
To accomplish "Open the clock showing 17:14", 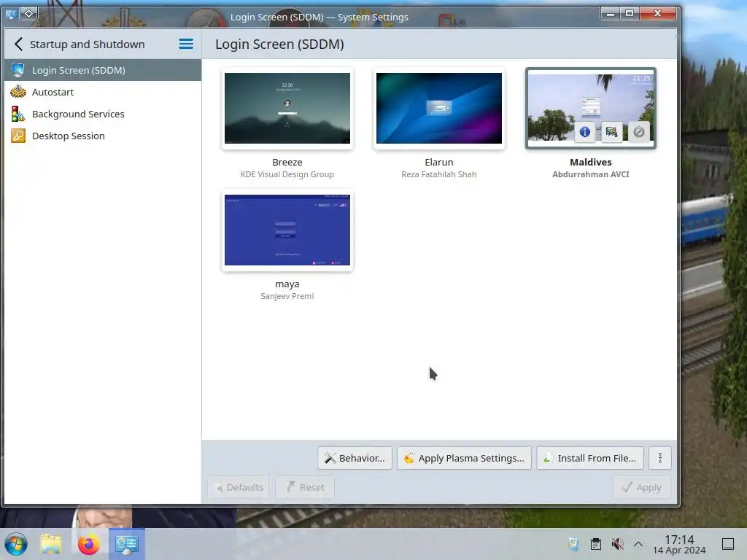I will [x=679, y=544].
